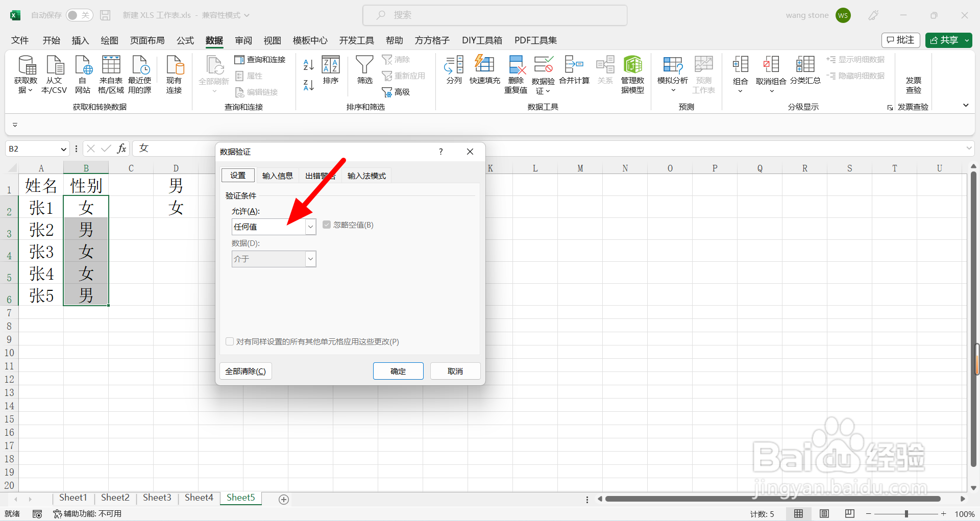The image size is (980, 521).
Task: Check apply changes to all cells (P)
Action: tap(230, 341)
